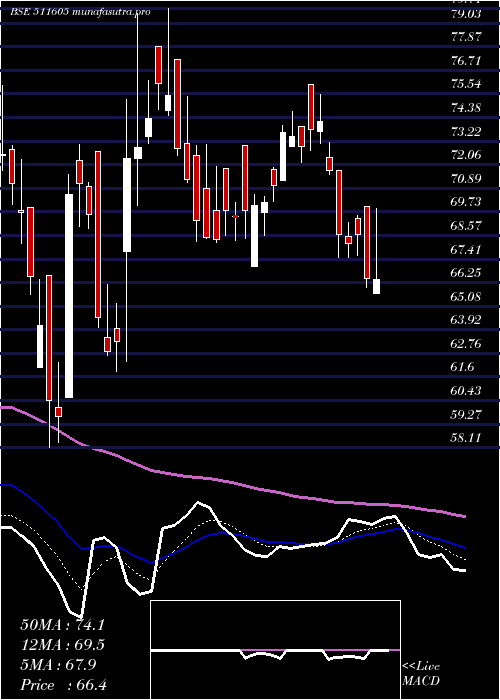Click the 62.76 price axis label

(466, 344)
